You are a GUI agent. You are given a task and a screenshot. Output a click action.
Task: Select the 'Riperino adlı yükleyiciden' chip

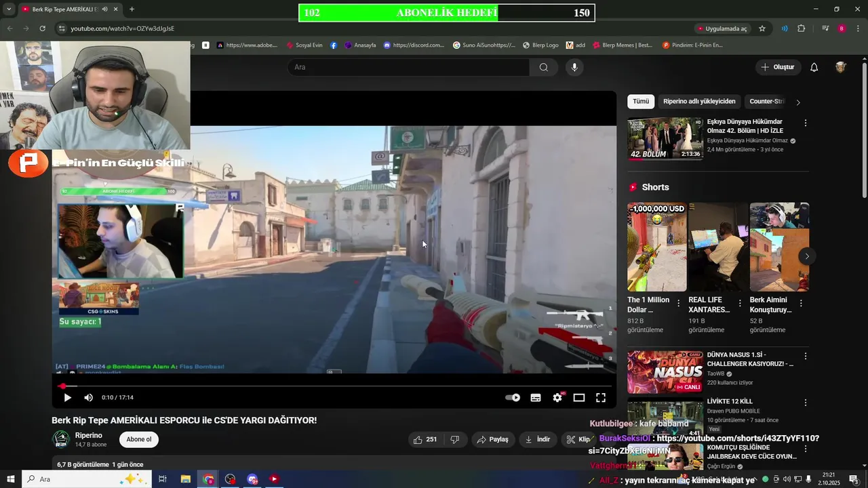point(699,102)
